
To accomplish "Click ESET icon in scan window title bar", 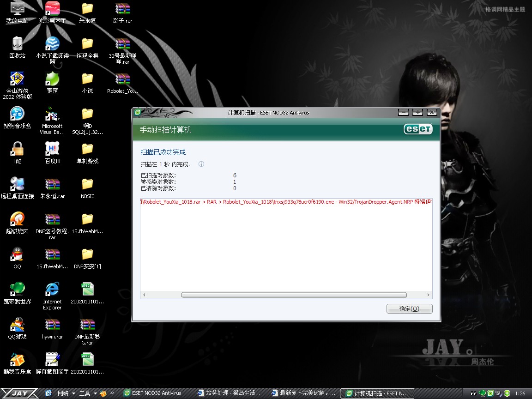I will (138, 112).
